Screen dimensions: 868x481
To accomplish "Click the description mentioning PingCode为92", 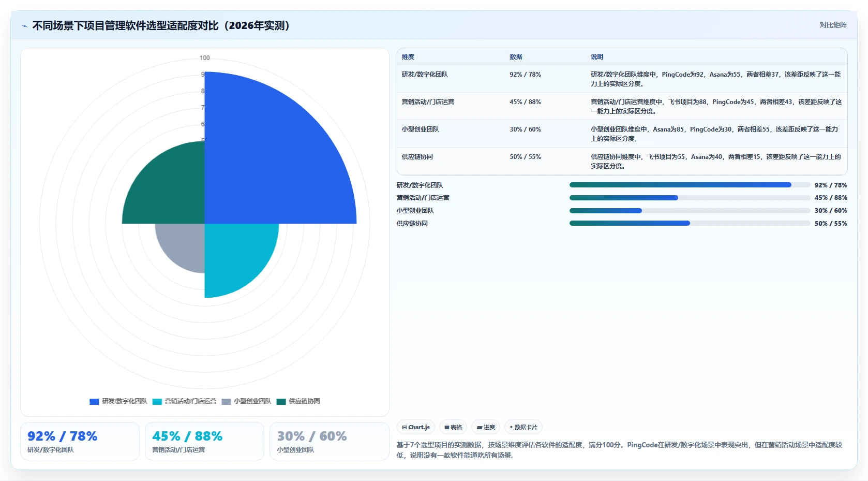I will click(x=715, y=79).
